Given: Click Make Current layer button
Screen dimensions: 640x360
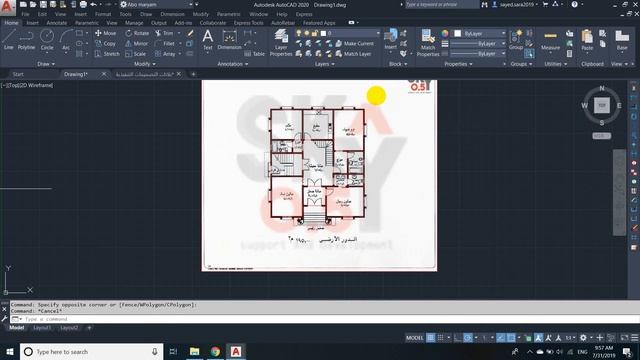Looking at the screenshot, I should coord(355,43).
